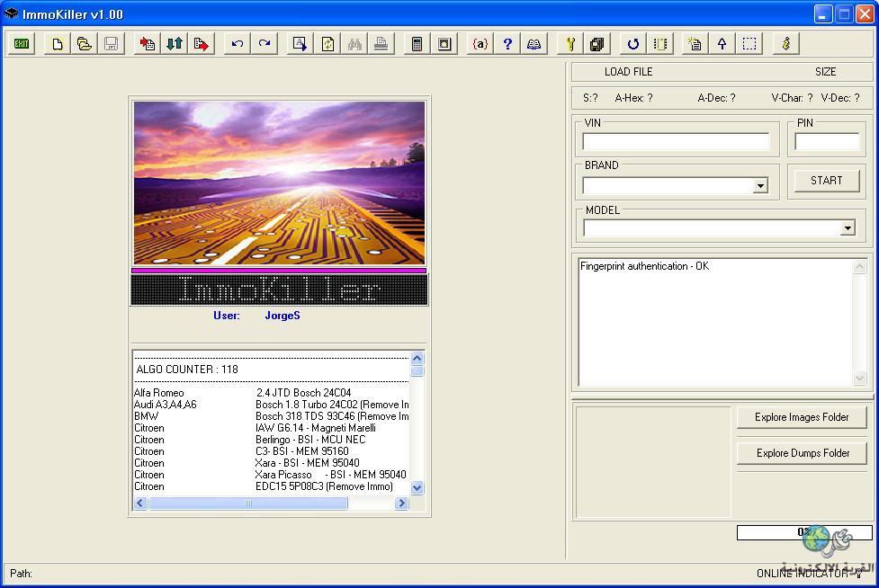
Task: Select Citroen Berlingo BSI MCU NEC row
Action: [x=272, y=440]
